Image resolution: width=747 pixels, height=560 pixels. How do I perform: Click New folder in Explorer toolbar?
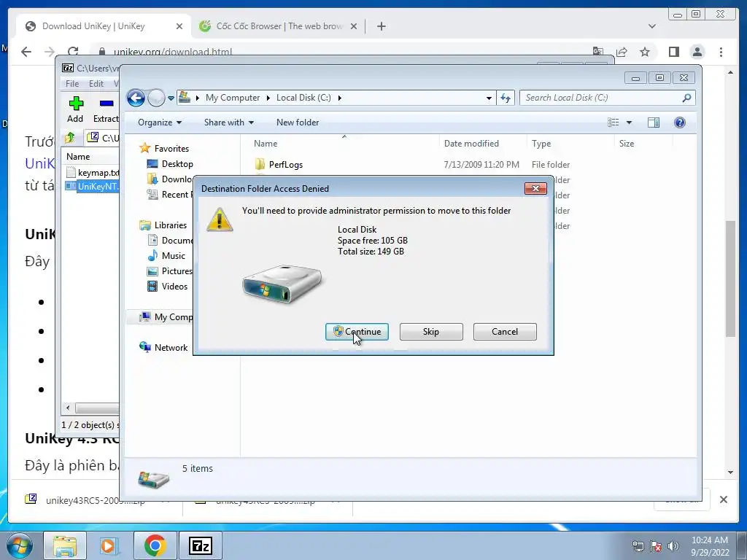[298, 122]
